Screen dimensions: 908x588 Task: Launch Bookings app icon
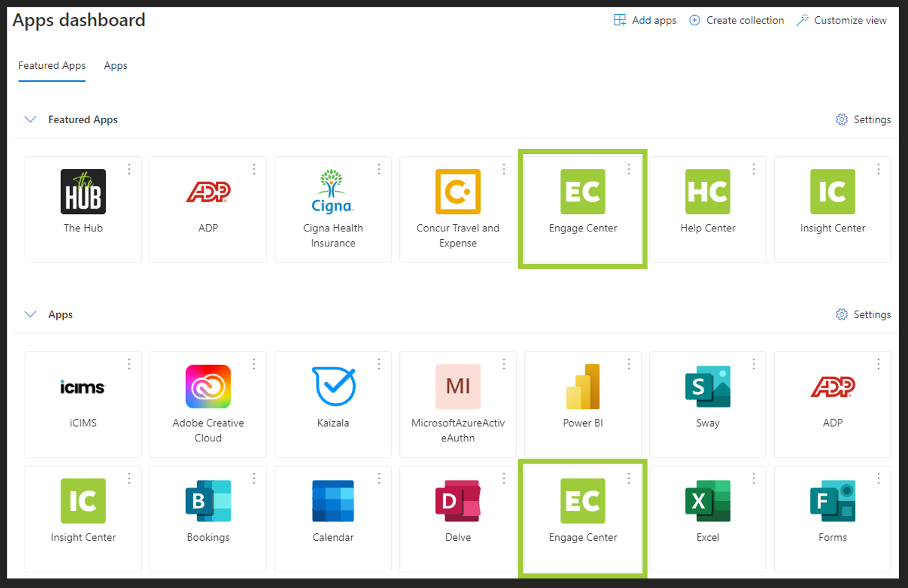pos(208,501)
